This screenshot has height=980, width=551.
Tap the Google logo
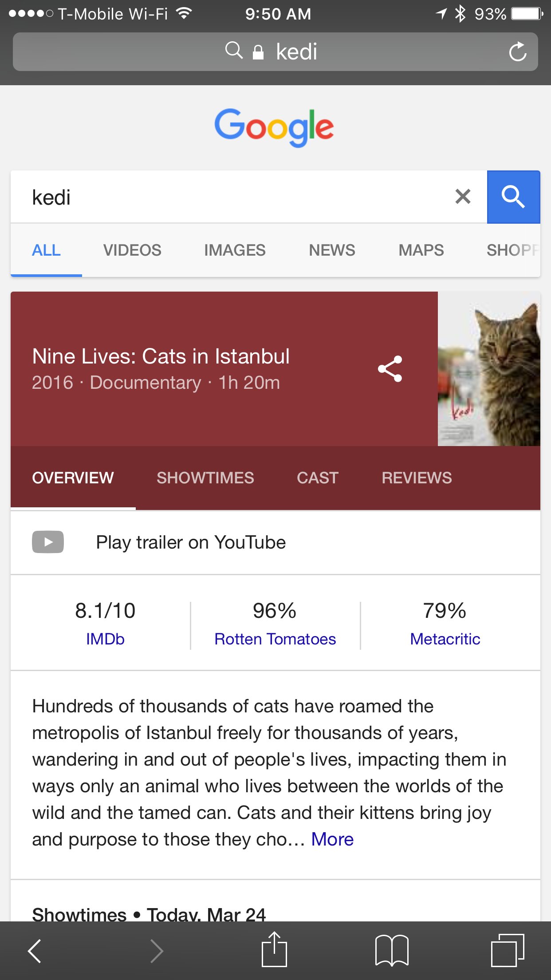point(274,127)
